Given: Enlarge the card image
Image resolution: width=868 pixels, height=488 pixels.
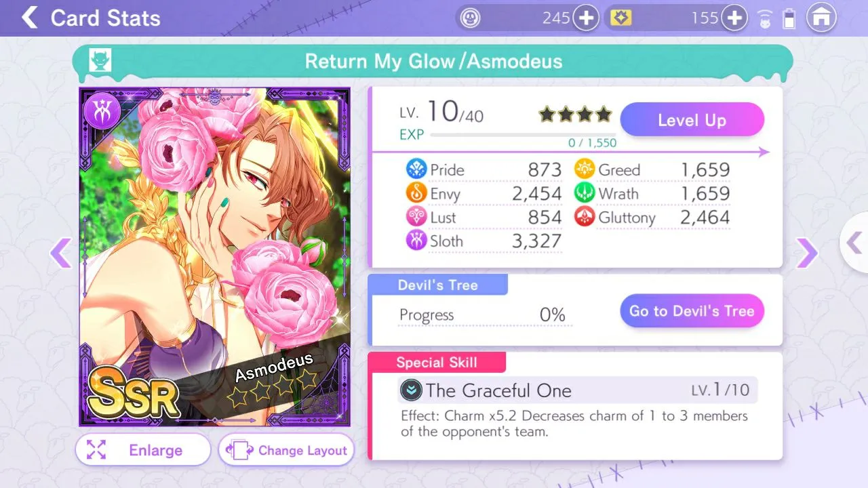Looking at the screenshot, I should [x=143, y=450].
